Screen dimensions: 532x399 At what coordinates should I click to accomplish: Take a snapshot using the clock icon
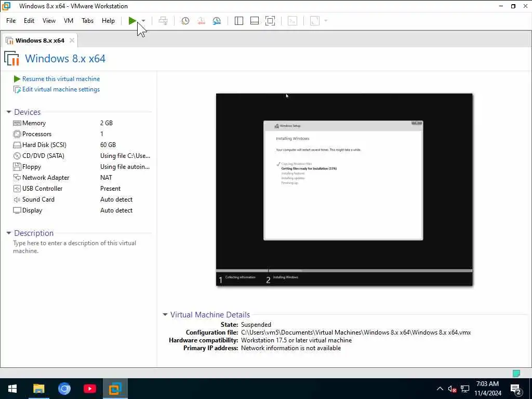pos(185,21)
